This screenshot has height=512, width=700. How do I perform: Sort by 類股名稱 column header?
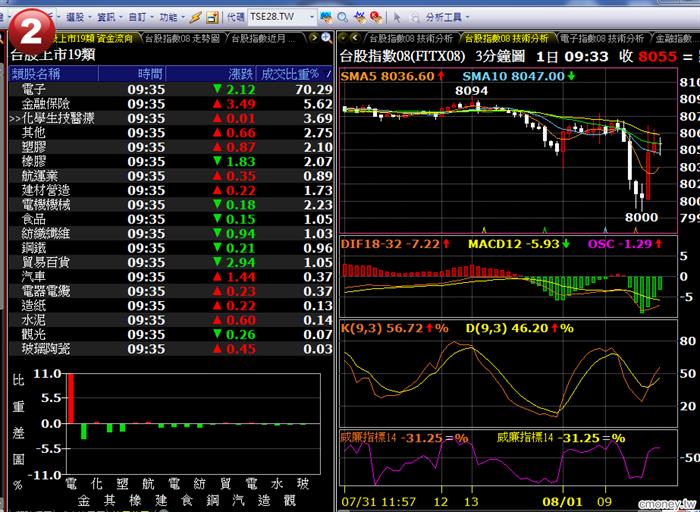click(54, 74)
